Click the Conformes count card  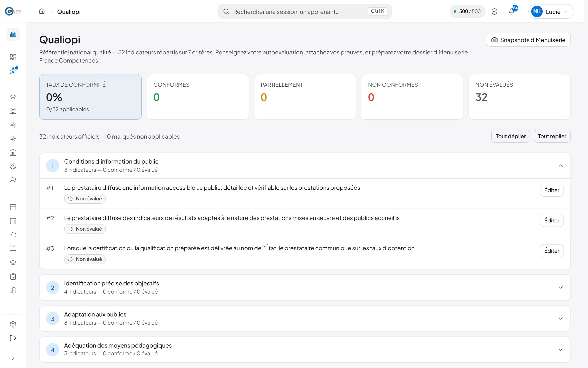pyautogui.click(x=198, y=97)
